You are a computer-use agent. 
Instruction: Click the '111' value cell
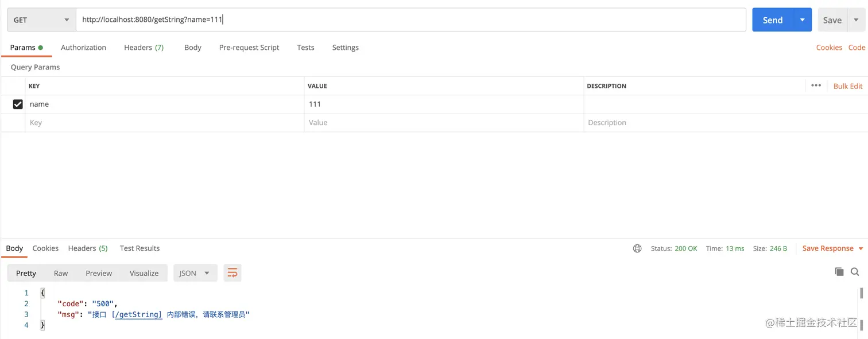tap(444, 104)
